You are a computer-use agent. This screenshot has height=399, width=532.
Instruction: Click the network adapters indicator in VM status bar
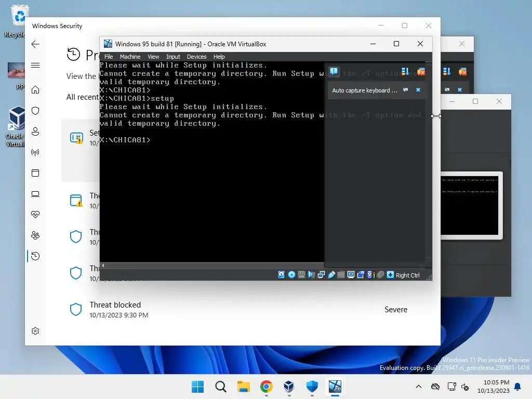tap(321, 275)
